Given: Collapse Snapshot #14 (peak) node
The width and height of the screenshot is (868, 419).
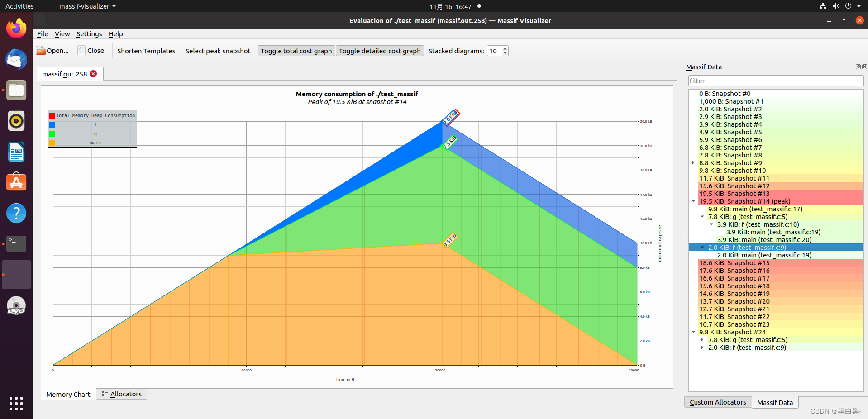Looking at the screenshot, I should [x=693, y=201].
